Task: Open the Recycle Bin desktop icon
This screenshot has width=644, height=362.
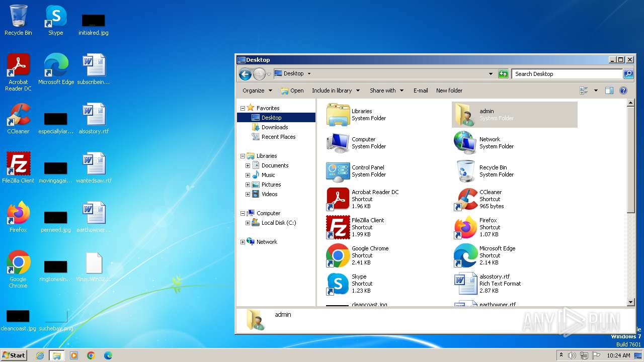Action: point(18,20)
